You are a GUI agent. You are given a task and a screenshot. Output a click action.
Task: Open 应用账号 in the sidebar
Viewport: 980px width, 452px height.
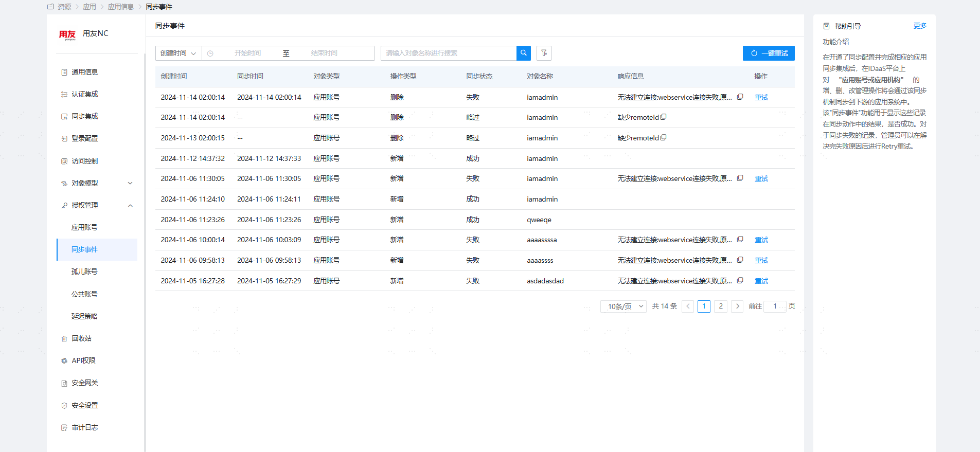point(84,227)
